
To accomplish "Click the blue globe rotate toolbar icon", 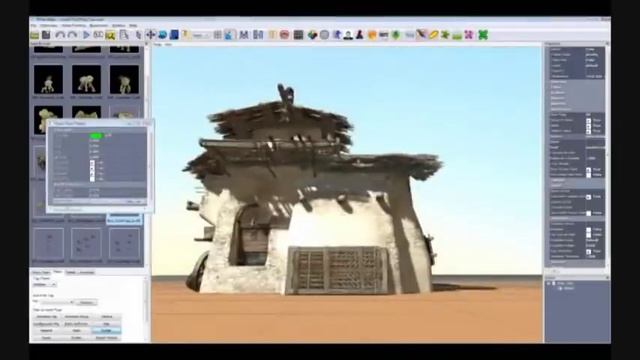I will [162, 35].
